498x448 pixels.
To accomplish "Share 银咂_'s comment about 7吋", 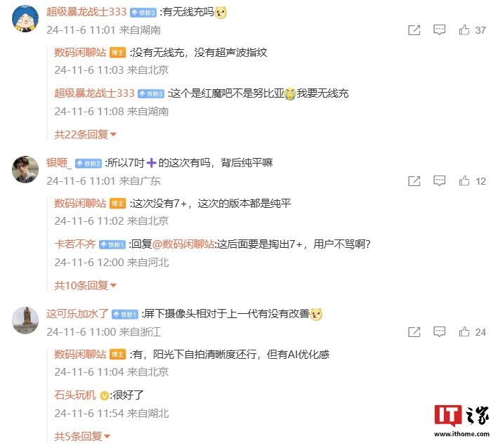I will point(414,180).
